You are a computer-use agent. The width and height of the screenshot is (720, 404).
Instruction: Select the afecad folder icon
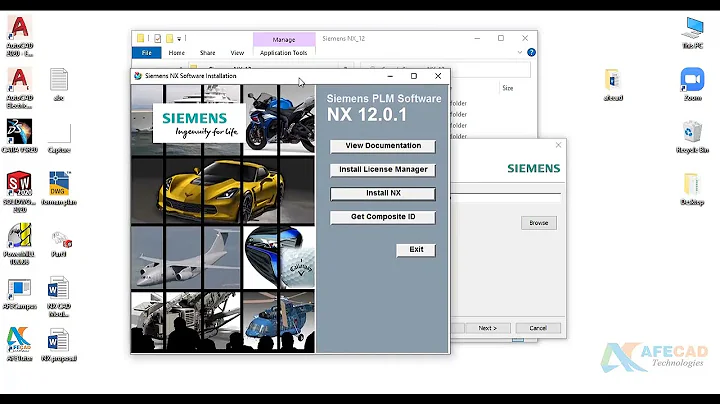coord(613,85)
